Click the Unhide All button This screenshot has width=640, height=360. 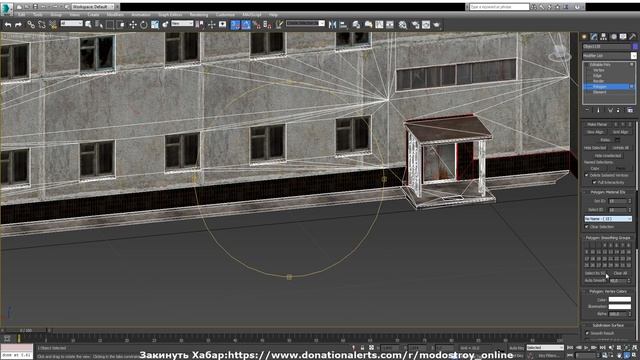point(620,148)
